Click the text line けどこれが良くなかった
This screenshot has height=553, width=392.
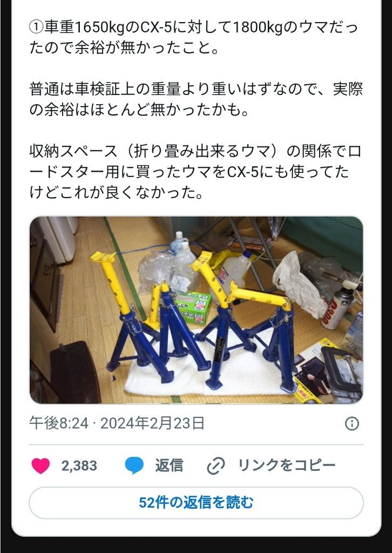pyautogui.click(x=116, y=191)
